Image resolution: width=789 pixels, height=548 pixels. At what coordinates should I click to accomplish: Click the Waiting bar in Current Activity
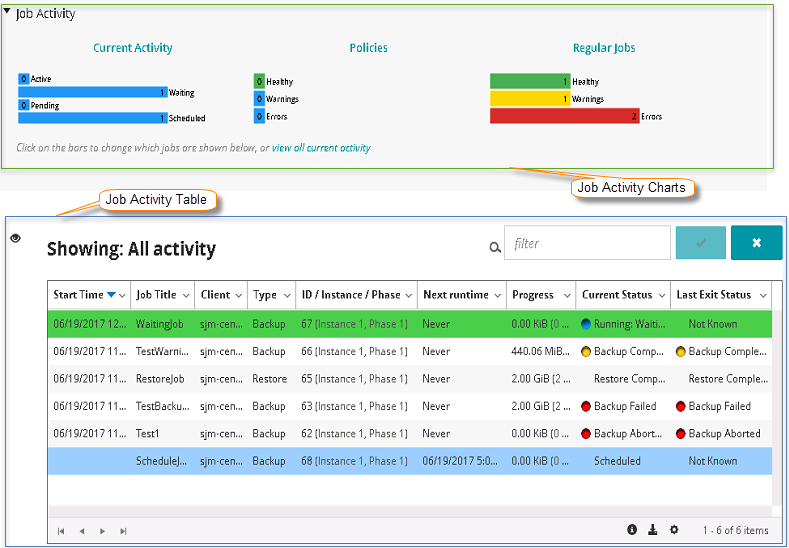click(93, 92)
